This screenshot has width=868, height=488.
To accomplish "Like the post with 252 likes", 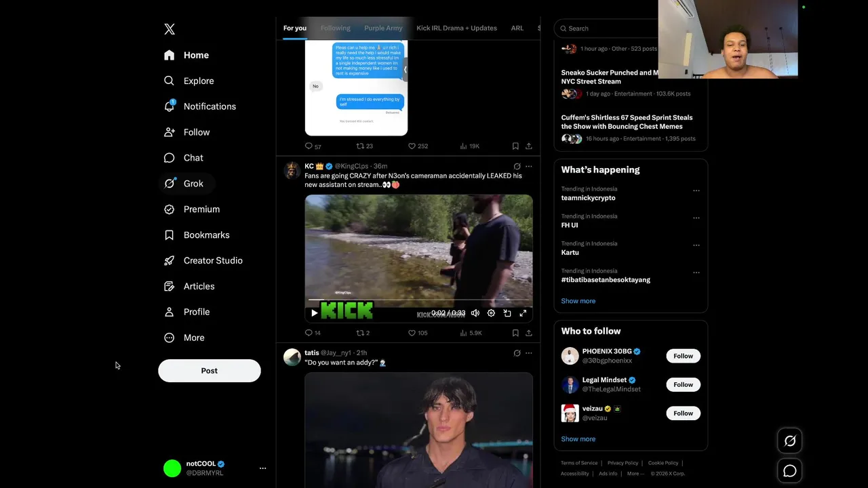I will coord(418,146).
